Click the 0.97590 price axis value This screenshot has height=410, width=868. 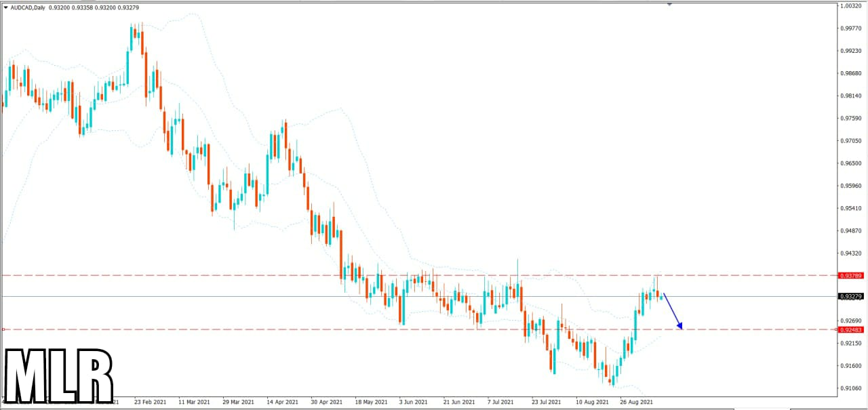pos(851,118)
